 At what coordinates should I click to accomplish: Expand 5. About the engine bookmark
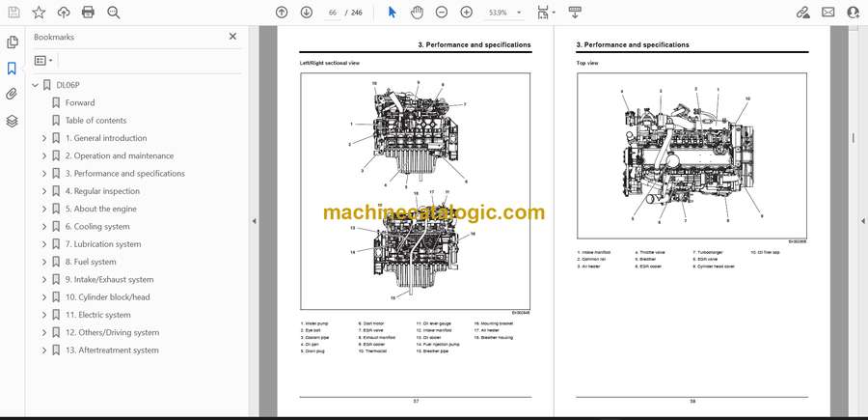44,209
